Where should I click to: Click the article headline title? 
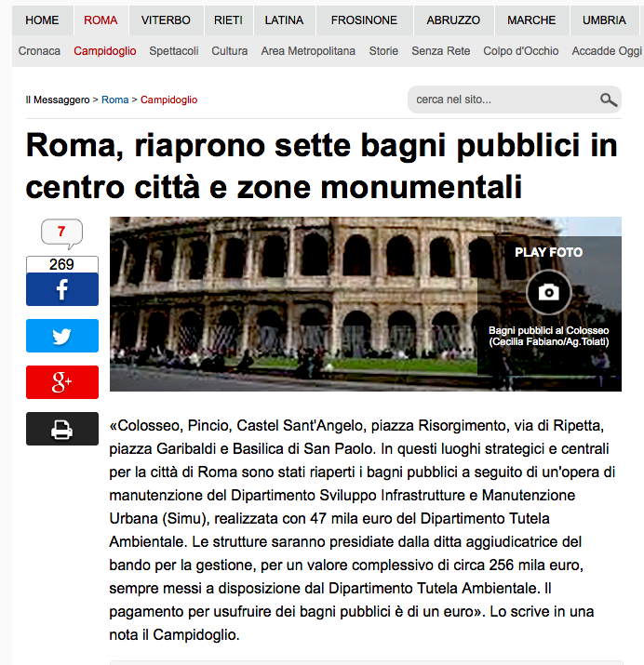(321, 166)
